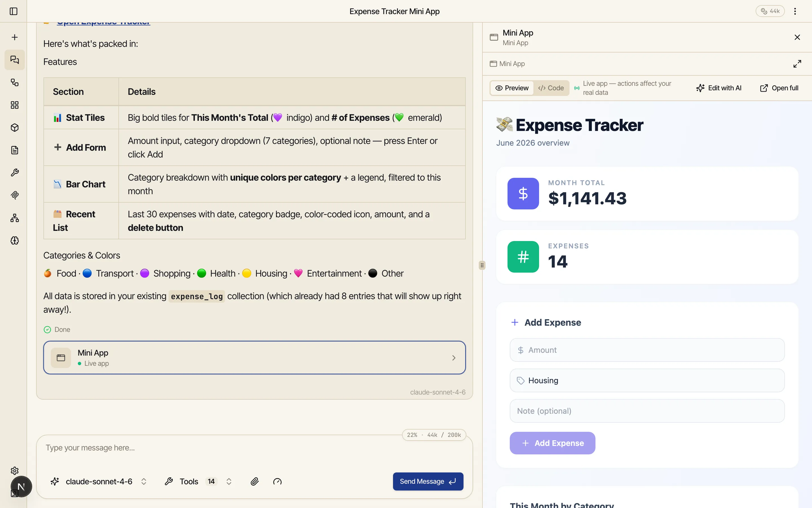Click the 22% · 44k / 200k context indicator

click(434, 435)
